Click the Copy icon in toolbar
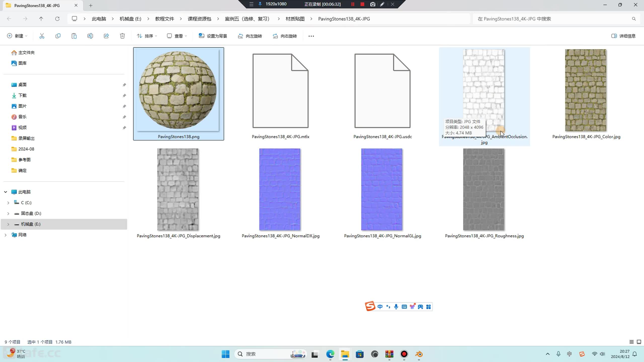Viewport: 644px width, 362px height. point(58,36)
